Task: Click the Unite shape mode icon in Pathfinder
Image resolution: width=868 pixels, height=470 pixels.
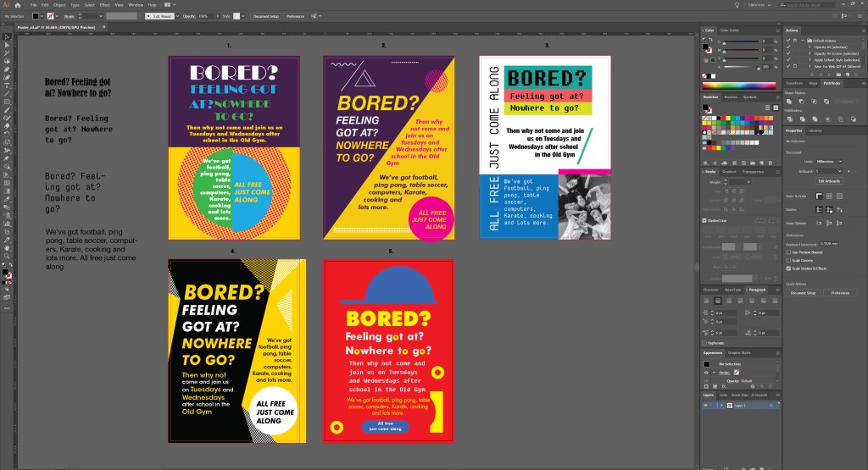Action: (789, 100)
